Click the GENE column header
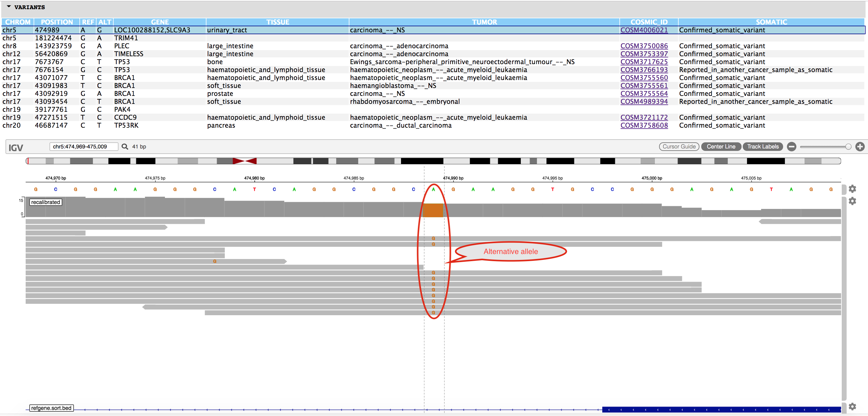868x416 pixels. 160,22
